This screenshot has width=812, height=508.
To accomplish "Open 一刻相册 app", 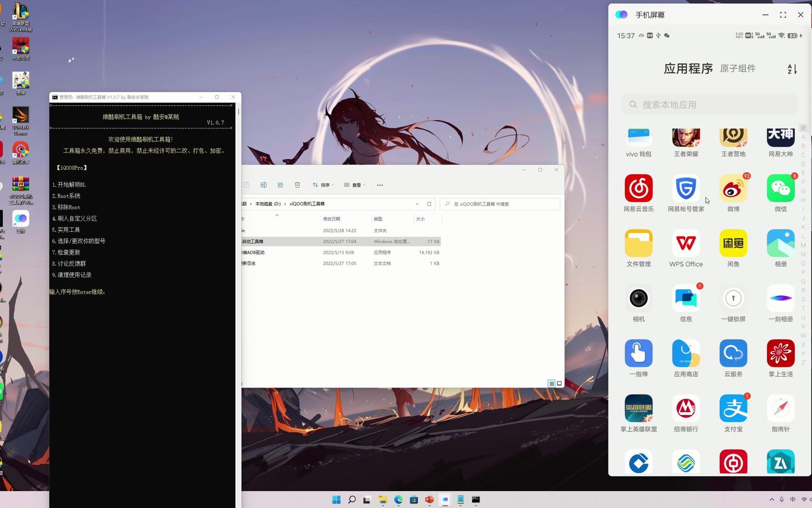I will tap(781, 298).
